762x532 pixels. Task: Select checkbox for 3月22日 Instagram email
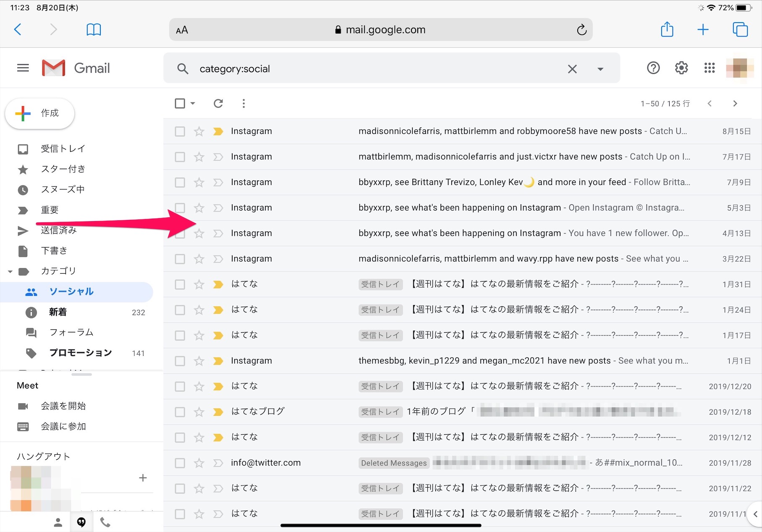(180, 259)
